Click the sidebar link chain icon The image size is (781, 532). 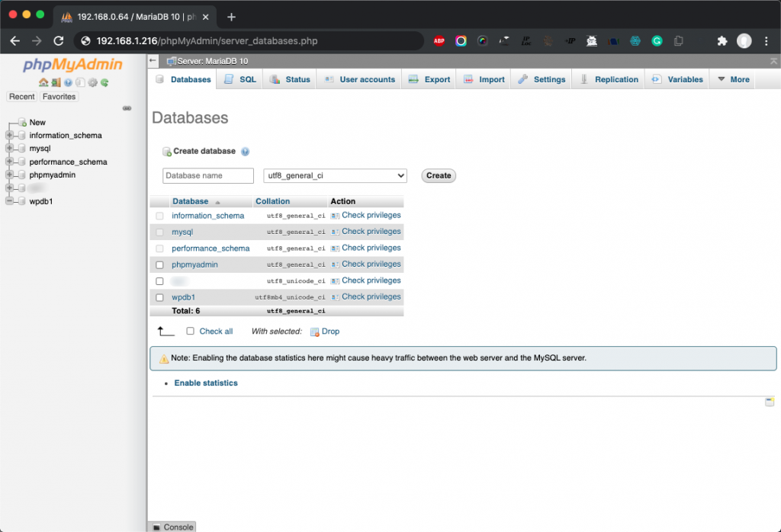click(x=127, y=108)
